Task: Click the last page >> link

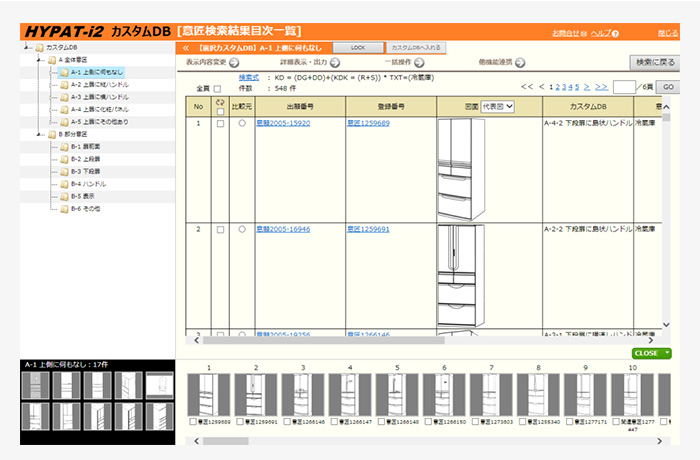Action: click(x=601, y=87)
